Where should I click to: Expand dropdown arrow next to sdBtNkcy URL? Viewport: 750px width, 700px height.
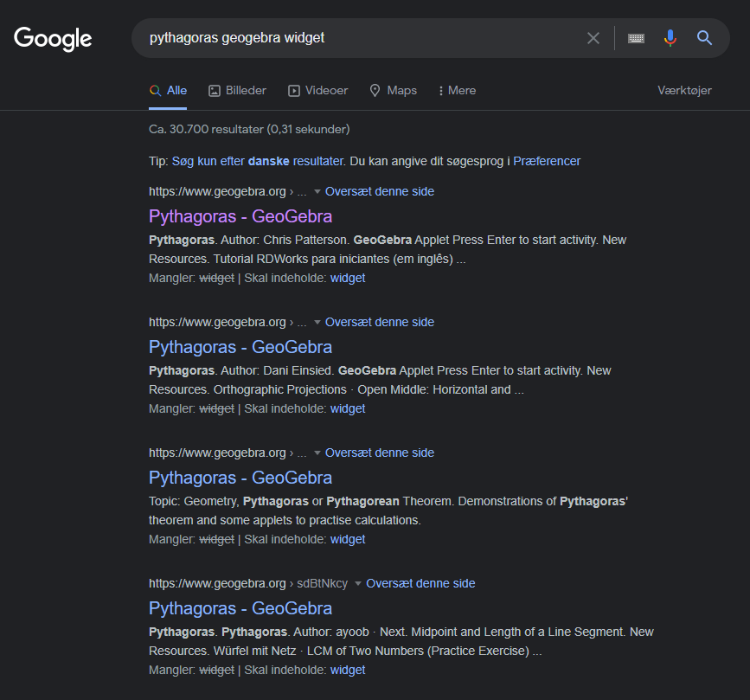point(358,584)
